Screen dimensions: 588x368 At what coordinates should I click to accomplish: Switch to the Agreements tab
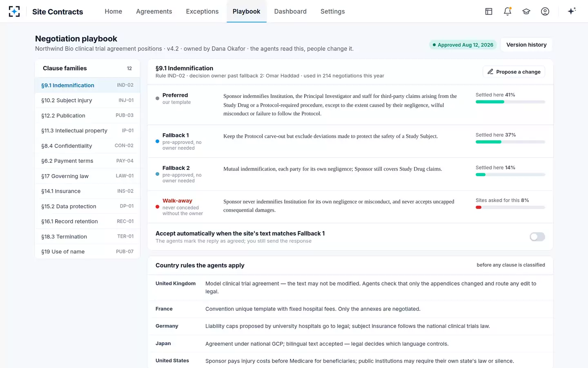(x=154, y=11)
